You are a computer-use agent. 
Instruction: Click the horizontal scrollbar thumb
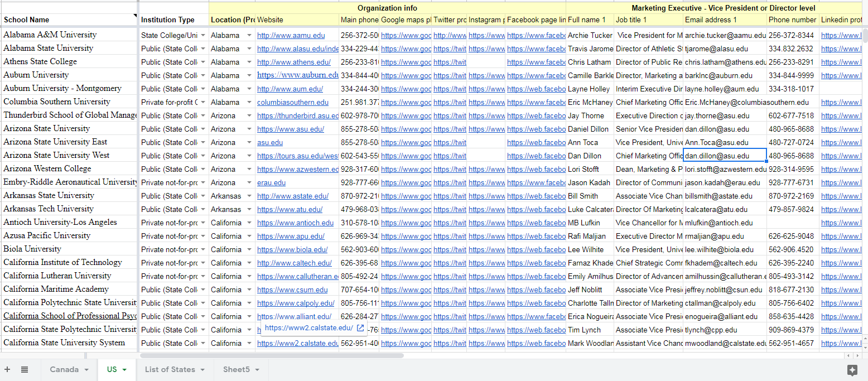point(272,355)
